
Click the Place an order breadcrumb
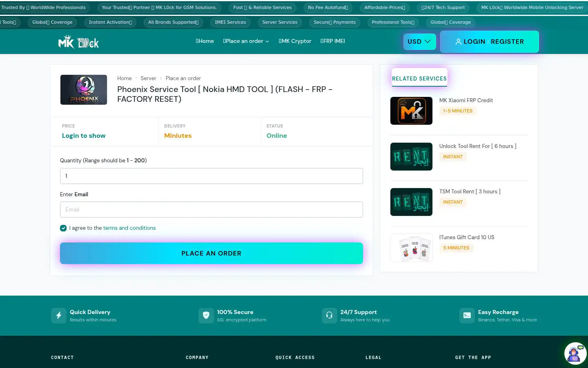183,79
